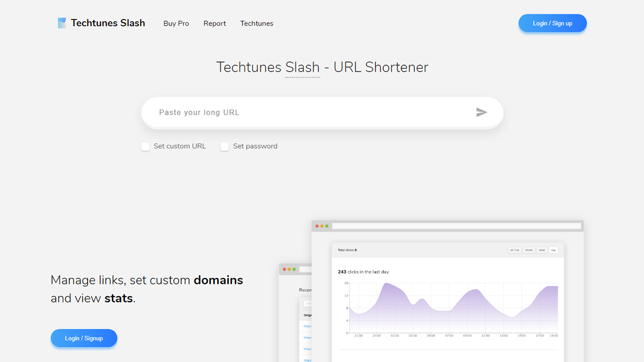The height and width of the screenshot is (362, 644).
Task: Open the Report page from navbar
Action: (214, 24)
